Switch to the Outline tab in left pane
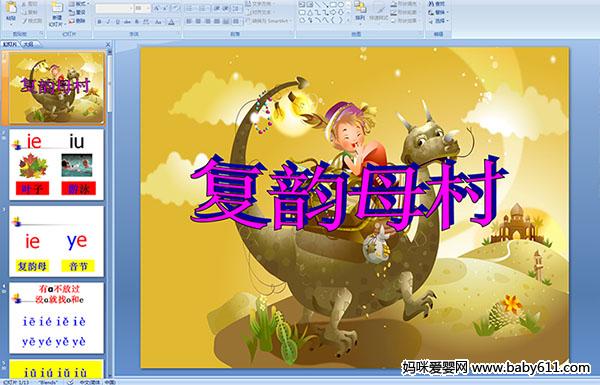The image size is (600, 385). click(29, 44)
